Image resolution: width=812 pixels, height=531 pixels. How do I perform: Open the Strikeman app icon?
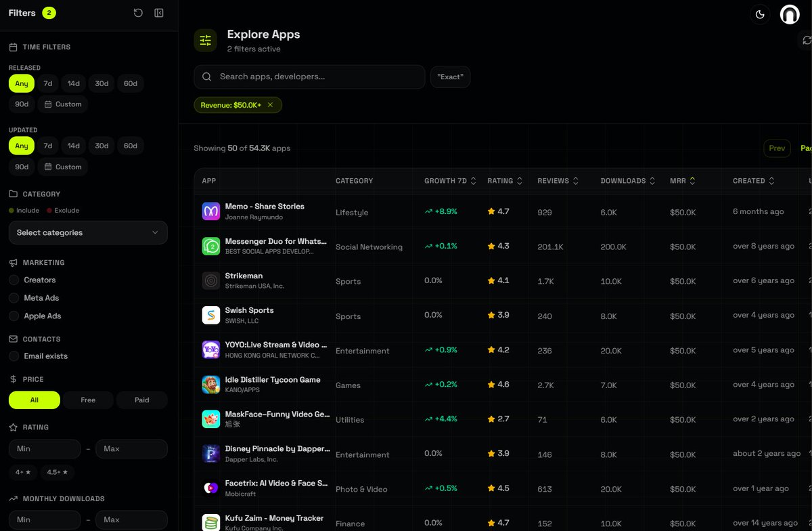pyautogui.click(x=211, y=280)
